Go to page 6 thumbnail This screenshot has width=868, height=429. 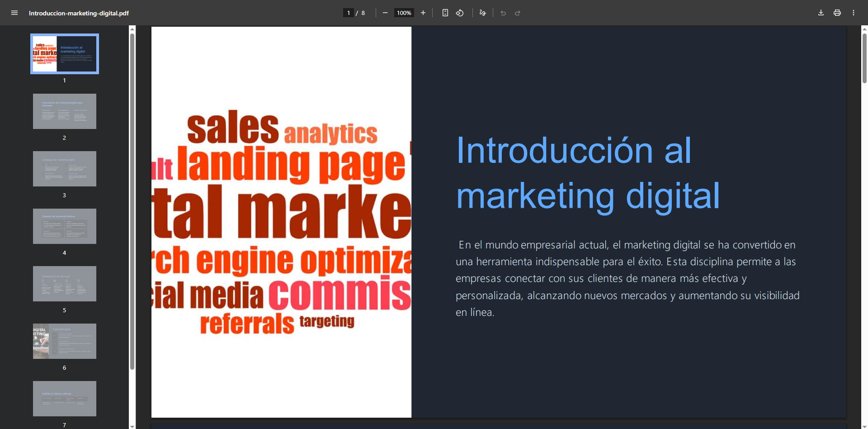pos(65,341)
